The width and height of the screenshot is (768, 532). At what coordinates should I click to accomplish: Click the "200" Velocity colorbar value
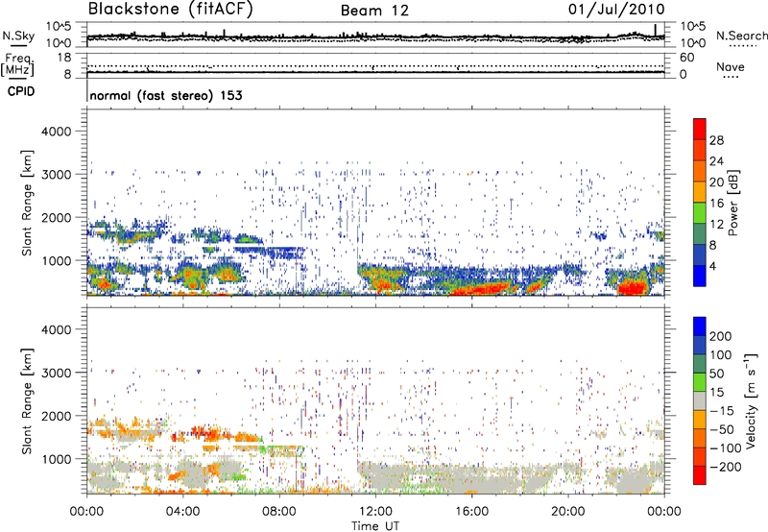721,336
